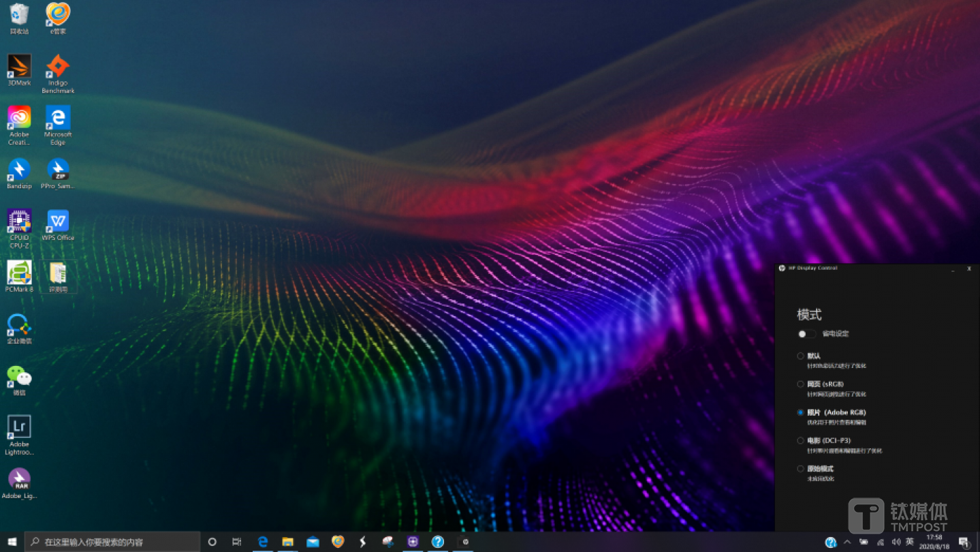This screenshot has width=980, height=552.
Task: Select the Microsoft Edge desktop shortcut
Action: tap(58, 126)
